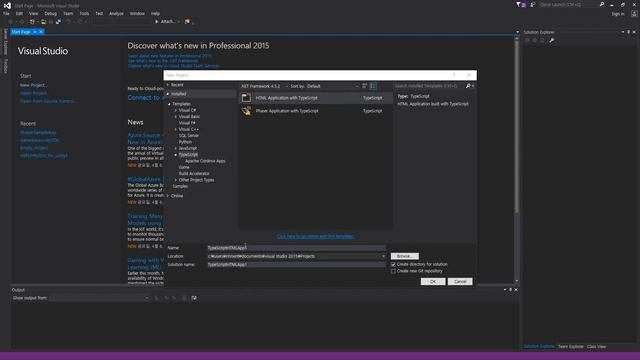The image size is (640, 360).
Task: Pin the Output panel
Action: tap(510, 290)
